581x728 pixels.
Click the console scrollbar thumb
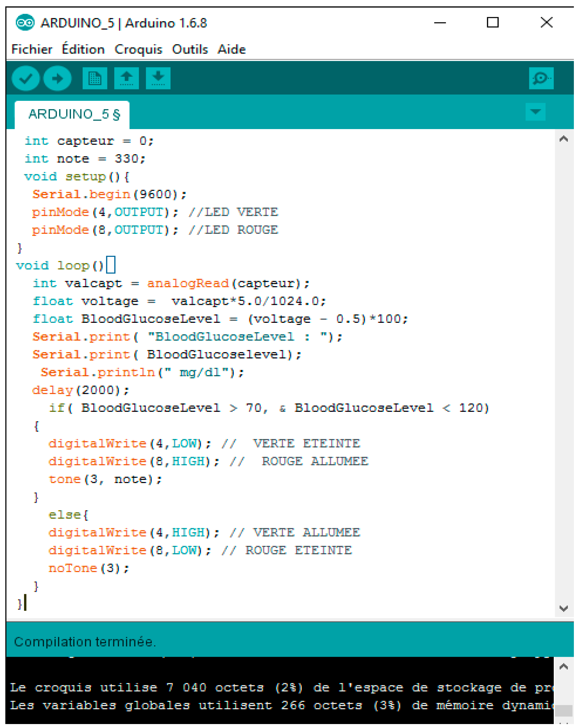(563, 710)
